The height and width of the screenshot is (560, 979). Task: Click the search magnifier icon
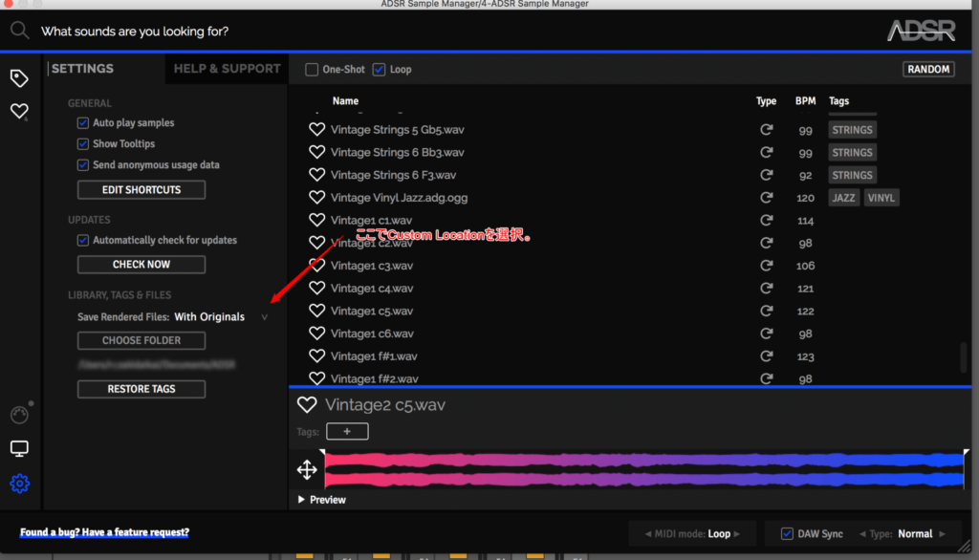[x=19, y=31]
